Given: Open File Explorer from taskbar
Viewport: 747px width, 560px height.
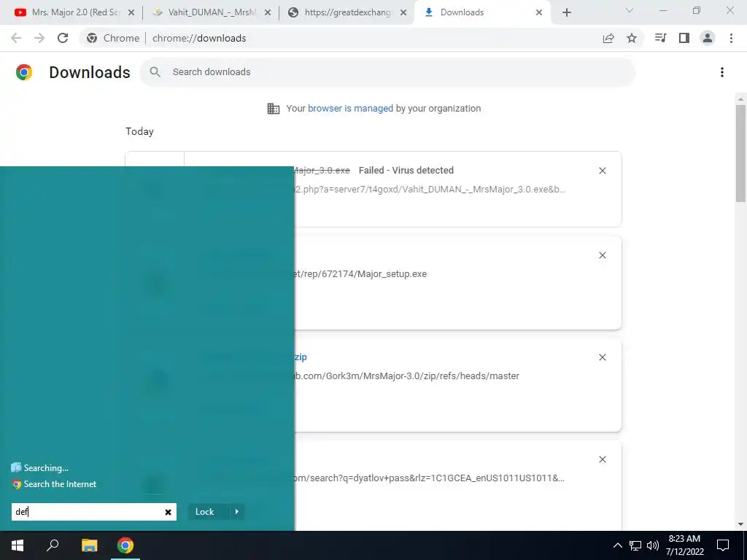Looking at the screenshot, I should point(90,545).
